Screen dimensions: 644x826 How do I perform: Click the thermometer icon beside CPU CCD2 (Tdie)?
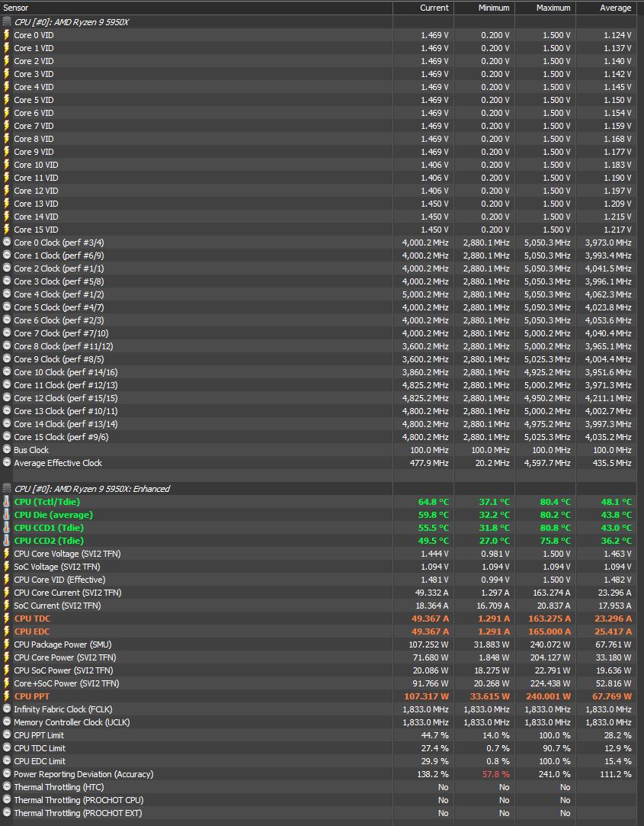pos(6,541)
